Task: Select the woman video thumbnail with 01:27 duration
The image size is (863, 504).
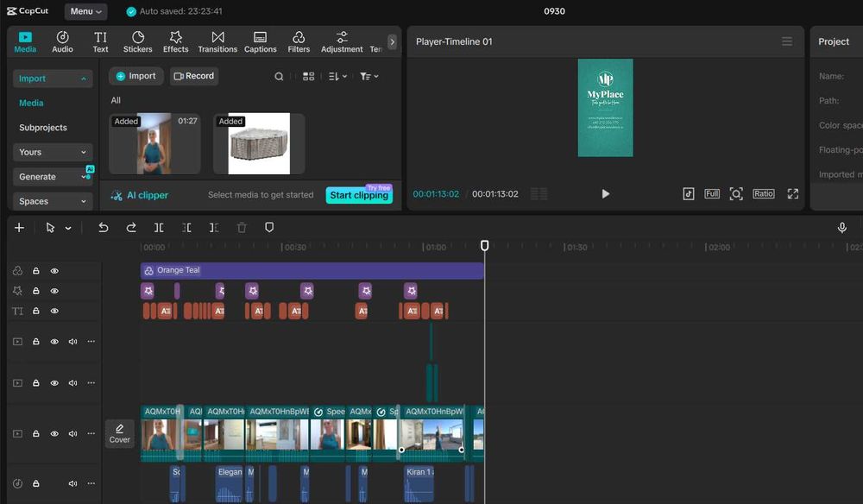Action: [x=154, y=143]
